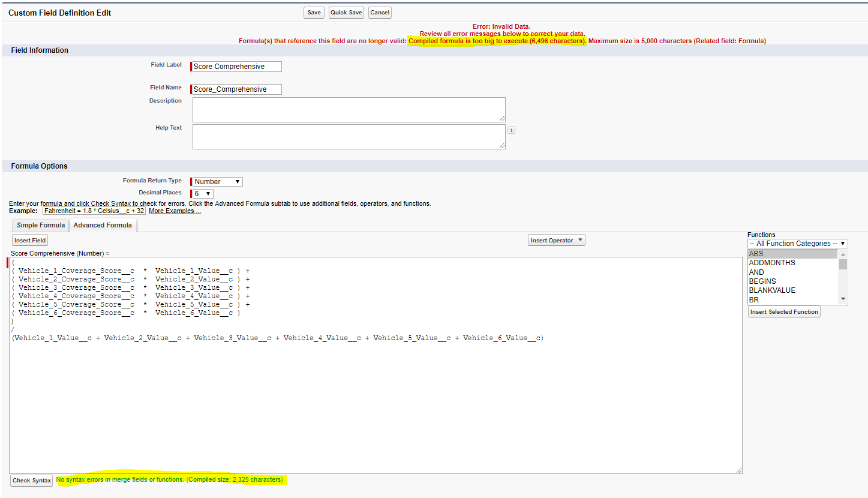The image size is (868, 498).
Task: Click Insert Selected Function button
Action: click(x=783, y=311)
